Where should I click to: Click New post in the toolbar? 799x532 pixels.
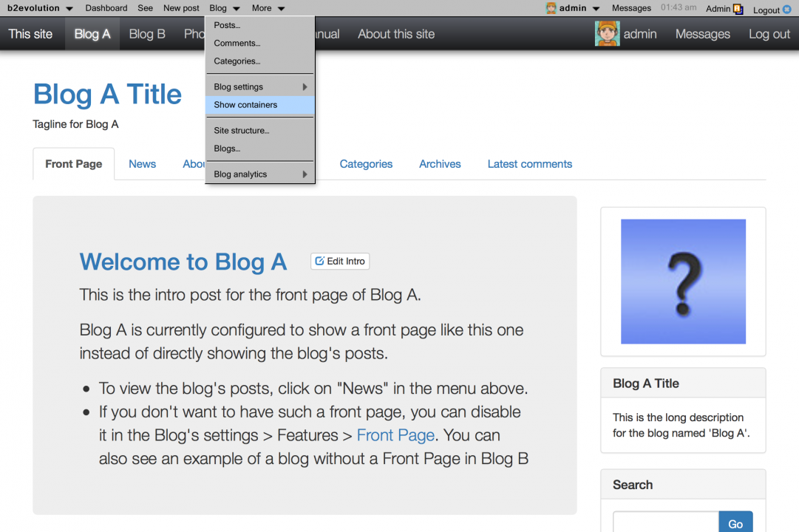181,8
